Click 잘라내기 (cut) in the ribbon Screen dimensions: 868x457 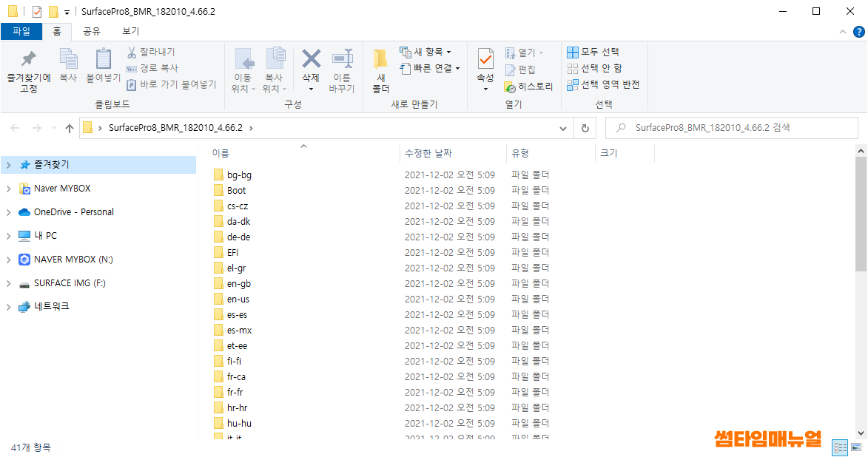[150, 52]
